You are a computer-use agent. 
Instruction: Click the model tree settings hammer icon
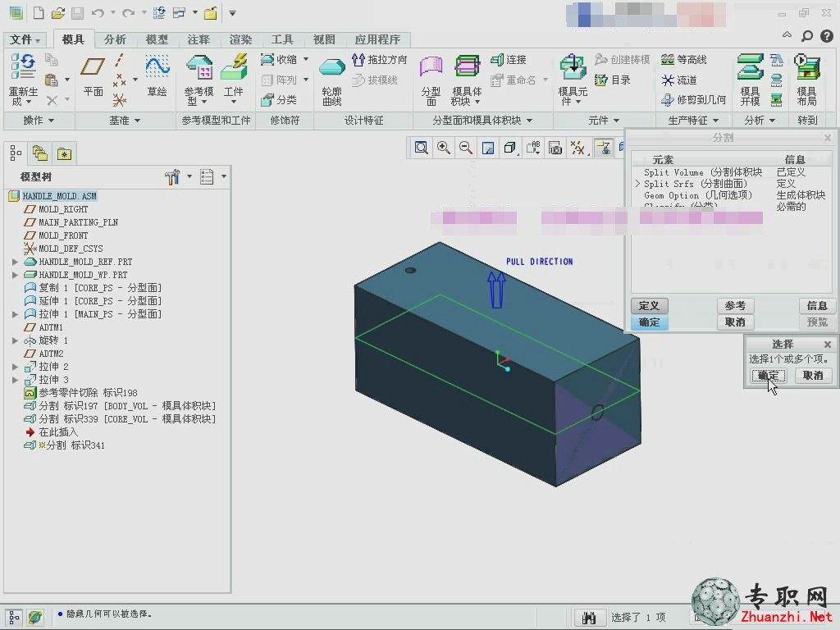click(x=172, y=177)
